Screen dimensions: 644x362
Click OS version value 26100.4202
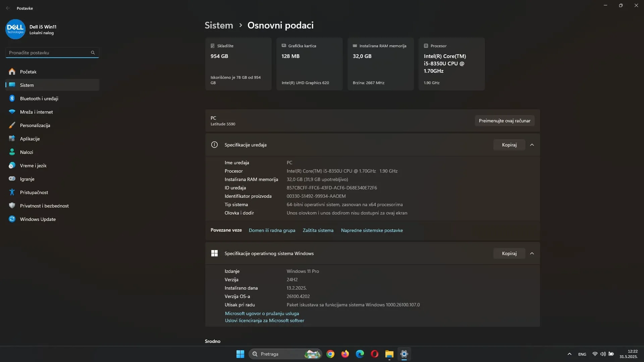pyautogui.click(x=298, y=296)
